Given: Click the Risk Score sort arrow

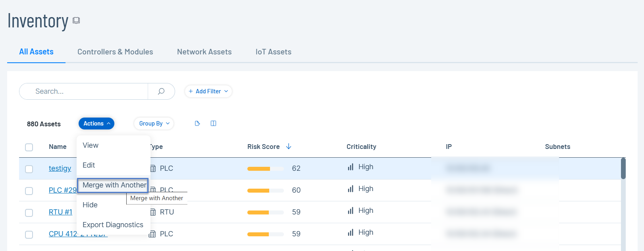Looking at the screenshot, I should coord(289,147).
